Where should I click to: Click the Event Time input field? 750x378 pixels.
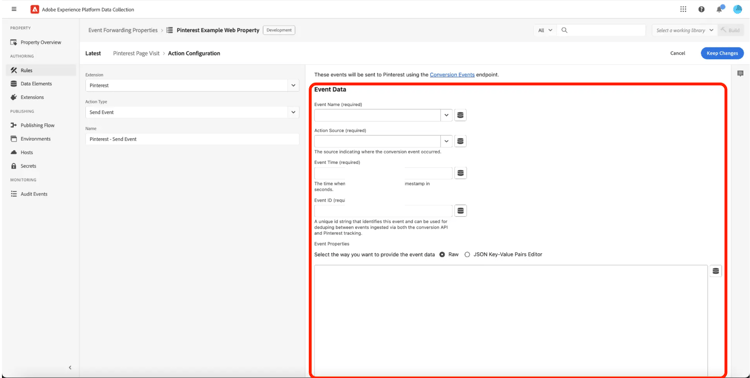pos(383,173)
